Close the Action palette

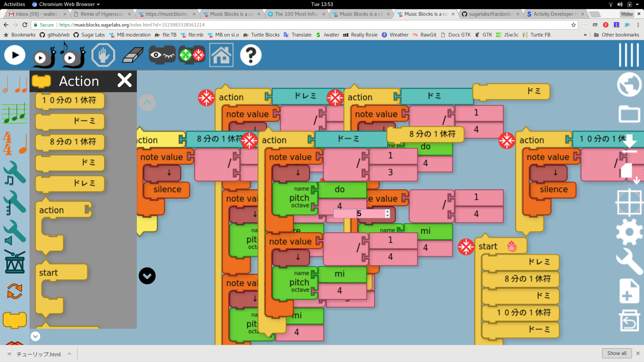[x=124, y=80]
